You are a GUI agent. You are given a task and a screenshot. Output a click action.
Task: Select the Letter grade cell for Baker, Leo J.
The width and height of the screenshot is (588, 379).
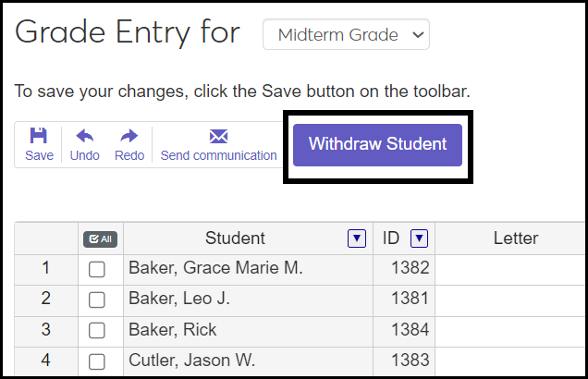click(511, 300)
